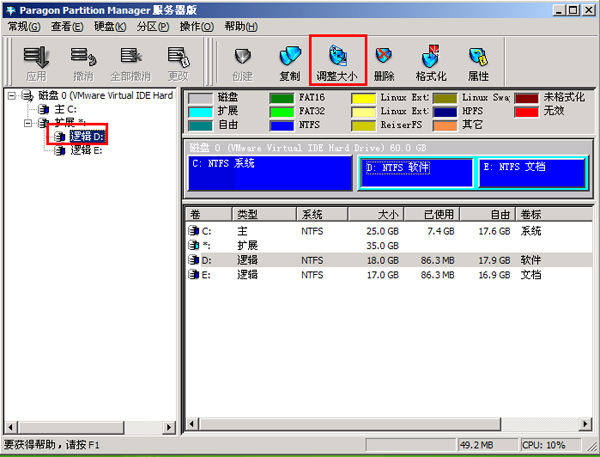Screen dimensions: 600x457
Task: Click the E: NTFS 文档 partition block
Action: (x=531, y=173)
